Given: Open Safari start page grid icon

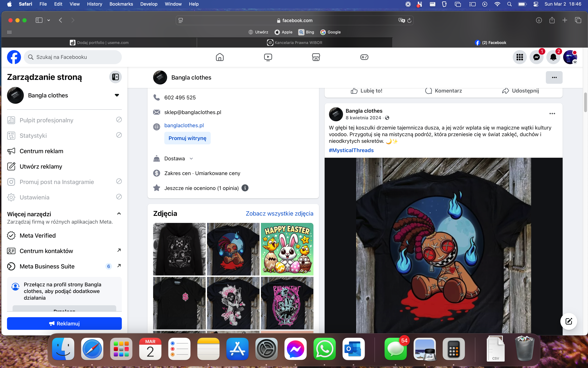Looking at the screenshot, I should pyautogui.click(x=9, y=32).
